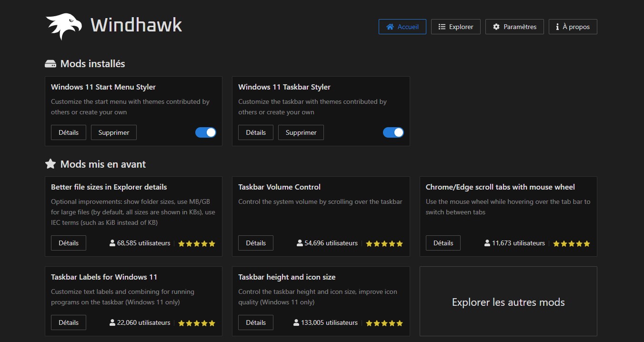View Détails of Taskbar Labels for Windows 11
This screenshot has width=644, height=342.
click(69, 322)
